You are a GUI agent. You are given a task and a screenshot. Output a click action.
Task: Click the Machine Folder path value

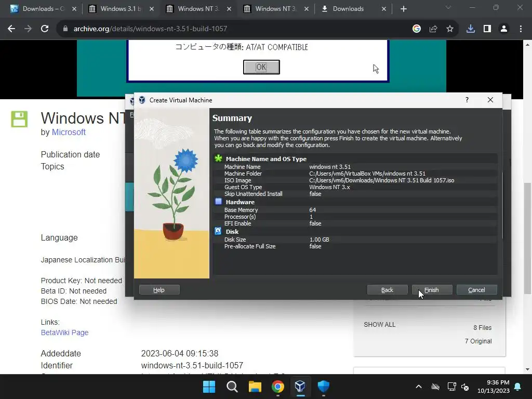pyautogui.click(x=367, y=174)
